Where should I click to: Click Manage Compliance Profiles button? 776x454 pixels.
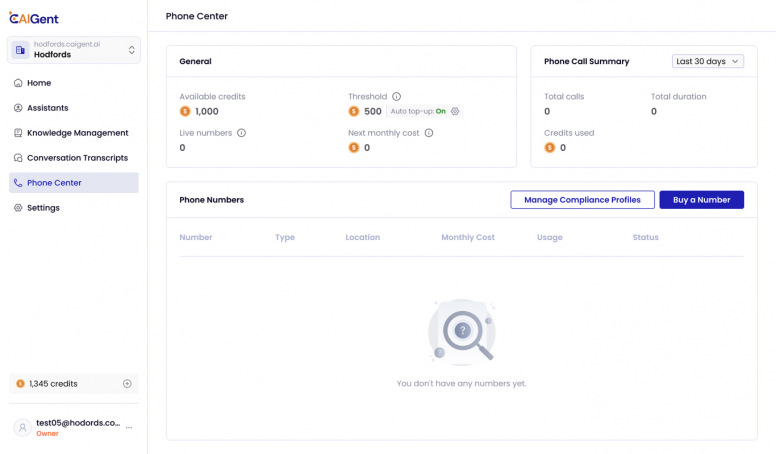click(582, 200)
